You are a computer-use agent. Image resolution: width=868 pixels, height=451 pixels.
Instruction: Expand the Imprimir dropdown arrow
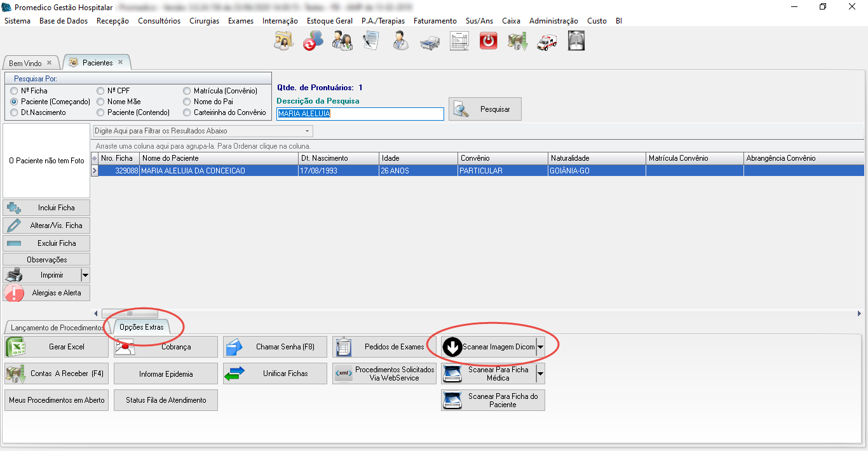(x=85, y=275)
